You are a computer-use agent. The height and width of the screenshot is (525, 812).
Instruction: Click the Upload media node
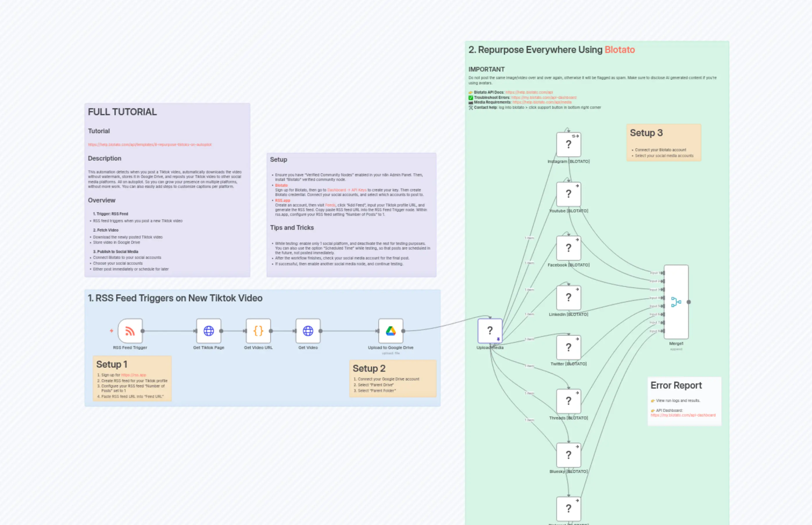click(x=490, y=330)
